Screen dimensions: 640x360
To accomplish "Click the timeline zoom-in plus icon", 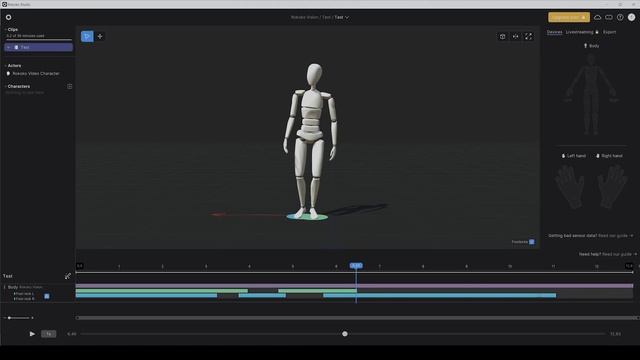I will 32,318.
